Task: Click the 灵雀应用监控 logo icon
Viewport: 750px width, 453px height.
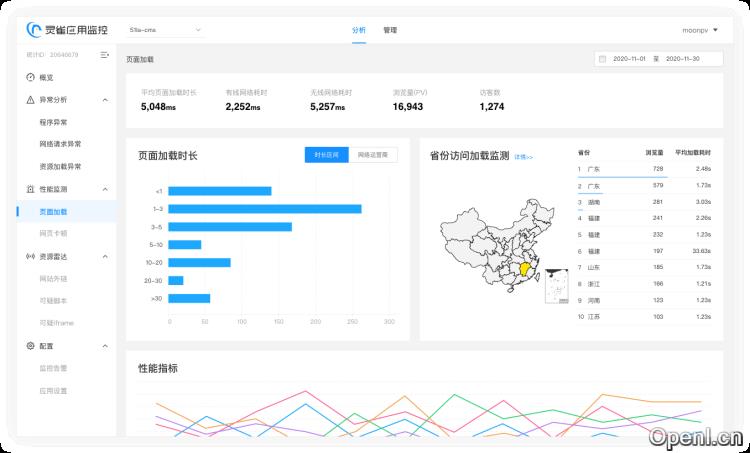Action: [33, 30]
